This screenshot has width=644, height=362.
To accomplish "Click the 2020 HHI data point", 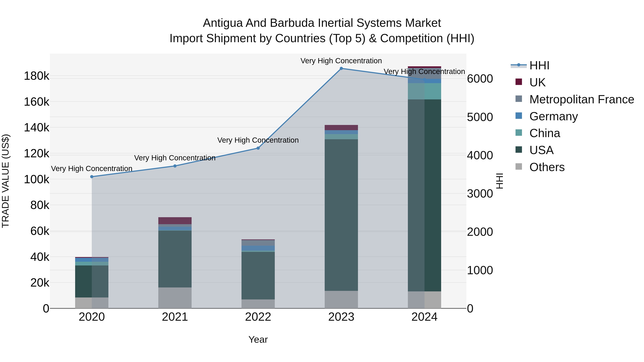I will click(92, 177).
